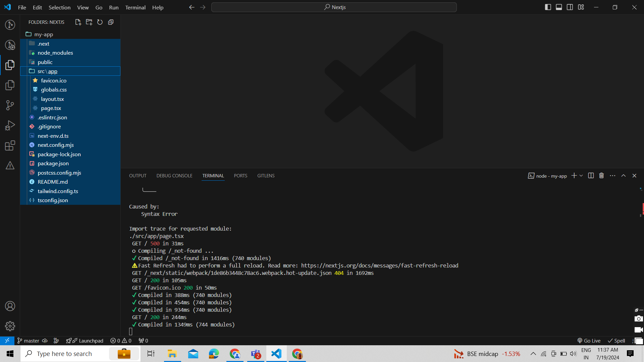
Task: Open Explorer view in activity bar
Action: [10, 65]
